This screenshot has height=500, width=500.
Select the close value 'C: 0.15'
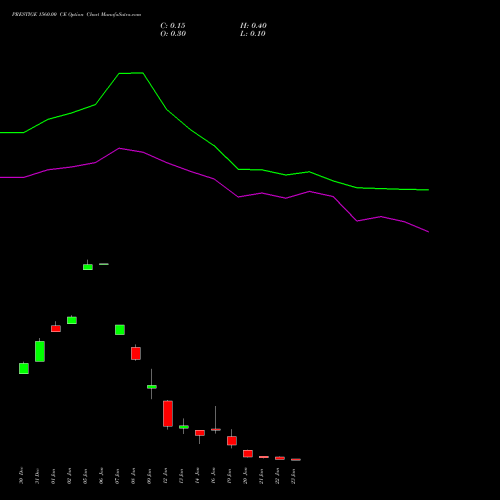pyautogui.click(x=173, y=26)
